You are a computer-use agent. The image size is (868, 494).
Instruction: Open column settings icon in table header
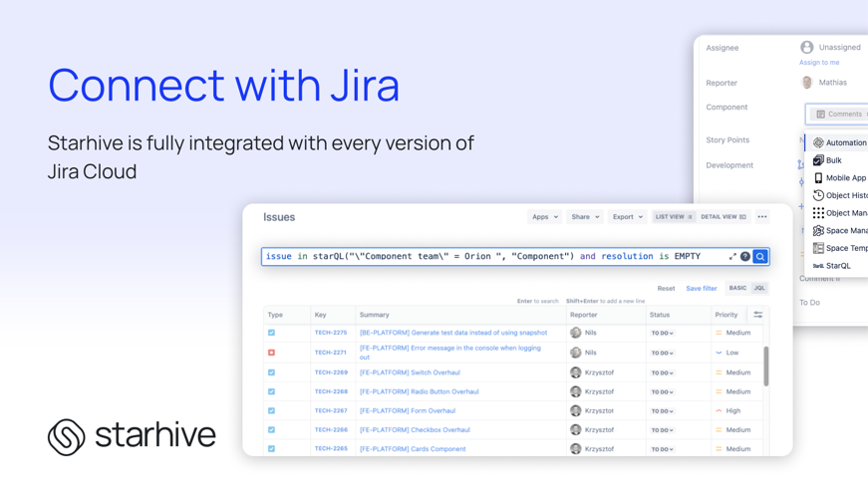point(757,315)
